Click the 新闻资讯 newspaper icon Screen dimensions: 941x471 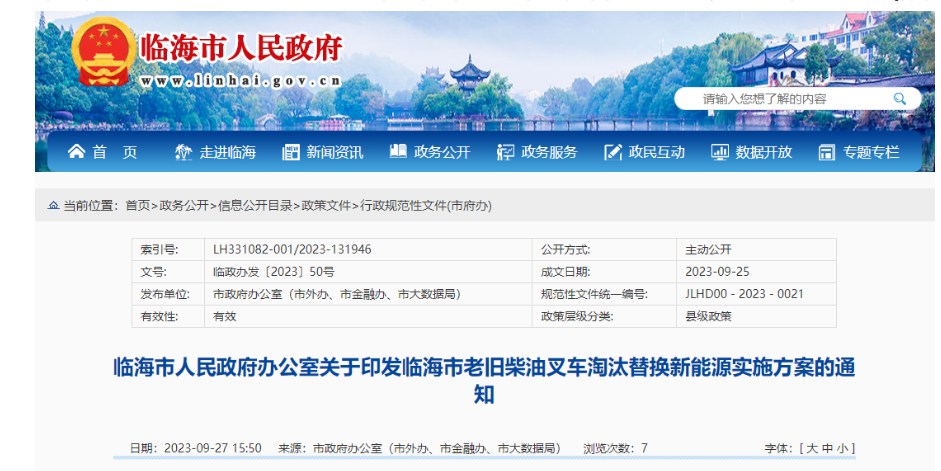[291, 152]
